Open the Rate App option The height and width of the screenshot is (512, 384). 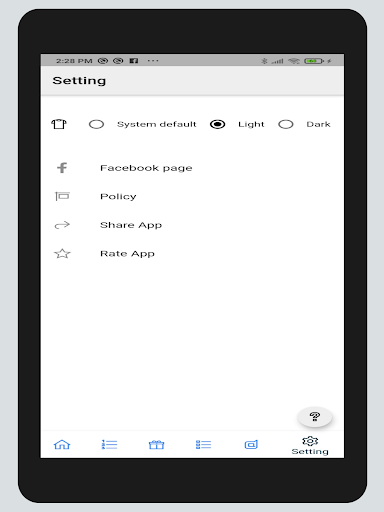click(127, 254)
